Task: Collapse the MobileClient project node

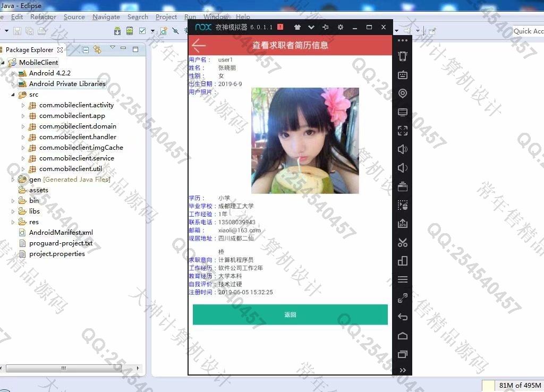Action: pyautogui.click(x=3, y=63)
